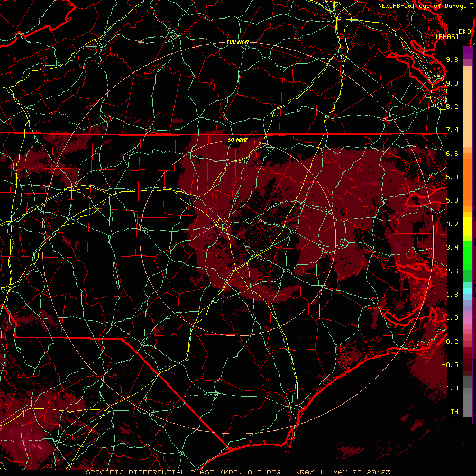Viewport: 476px width, 476px height.
Task: Click the "[PHAS]" units label above the color bar
Action: pos(447,36)
